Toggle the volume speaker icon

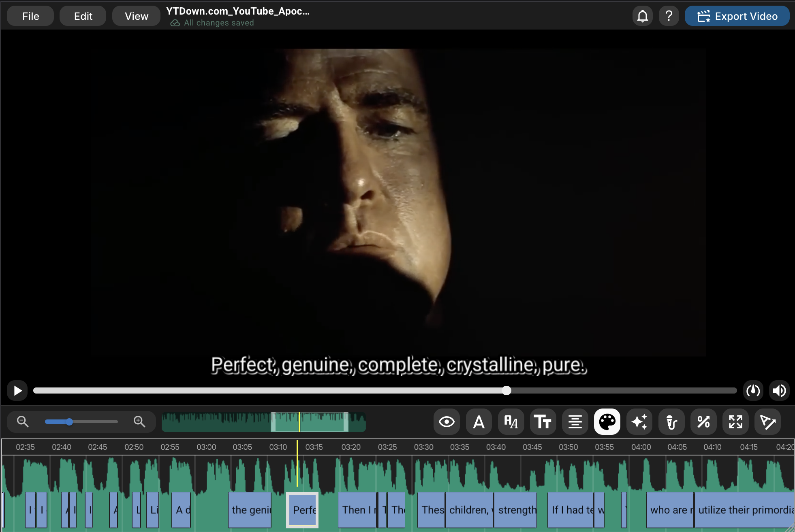pyautogui.click(x=779, y=391)
